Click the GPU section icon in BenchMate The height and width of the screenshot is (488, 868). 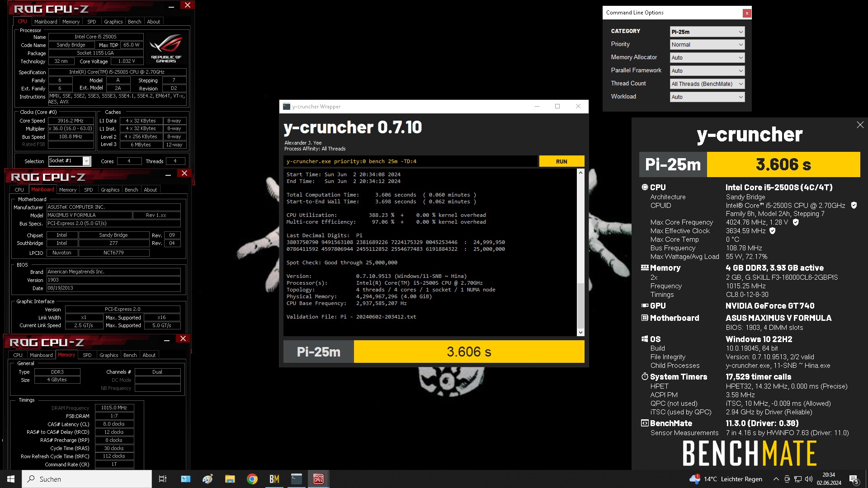(645, 306)
